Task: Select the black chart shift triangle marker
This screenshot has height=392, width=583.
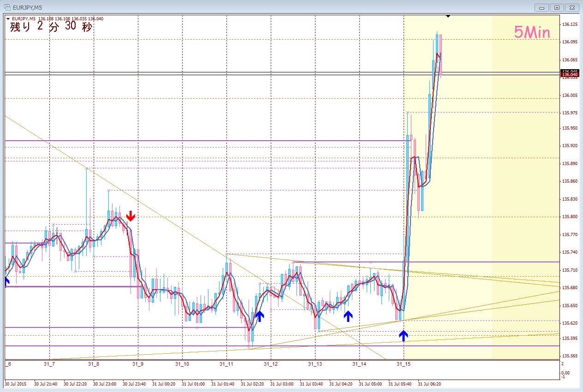Action: click(x=448, y=17)
